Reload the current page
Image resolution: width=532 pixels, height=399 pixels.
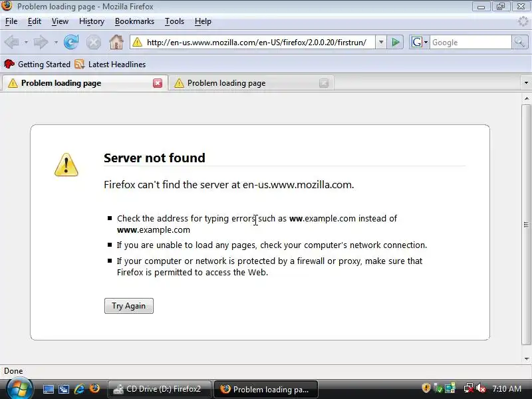(x=71, y=43)
